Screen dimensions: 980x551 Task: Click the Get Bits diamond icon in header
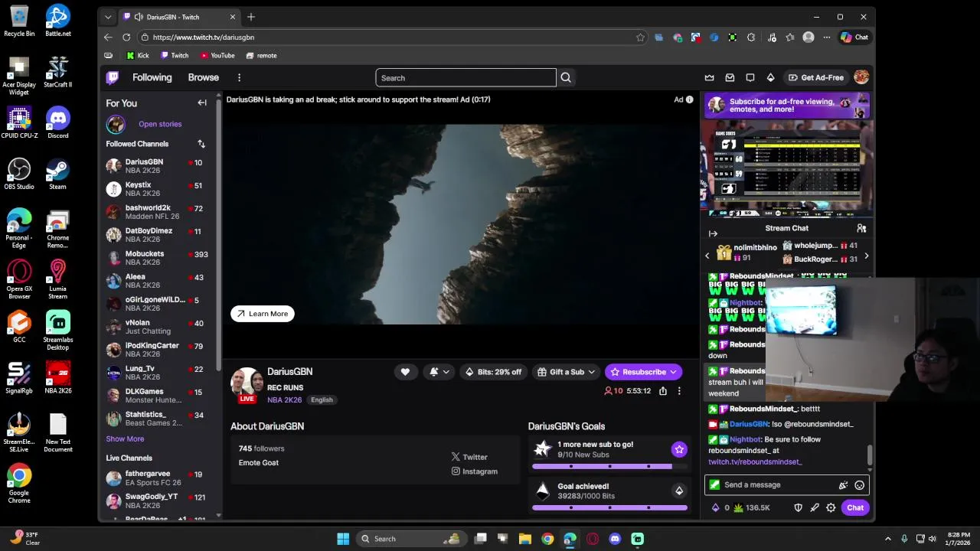click(771, 77)
